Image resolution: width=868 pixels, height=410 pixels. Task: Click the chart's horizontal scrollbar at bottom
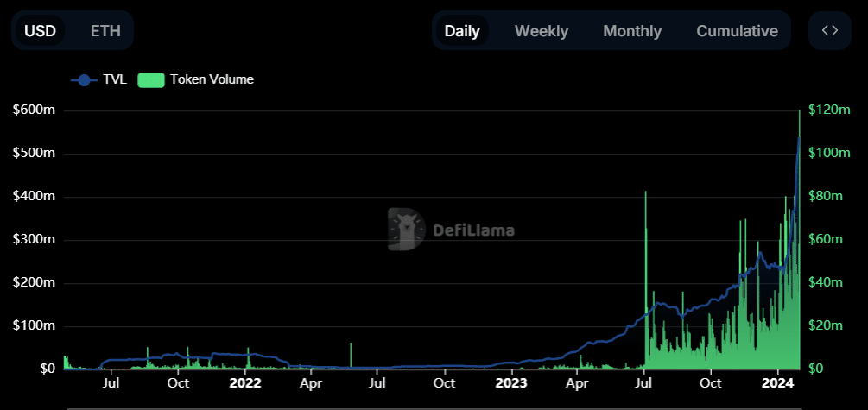pos(434,408)
